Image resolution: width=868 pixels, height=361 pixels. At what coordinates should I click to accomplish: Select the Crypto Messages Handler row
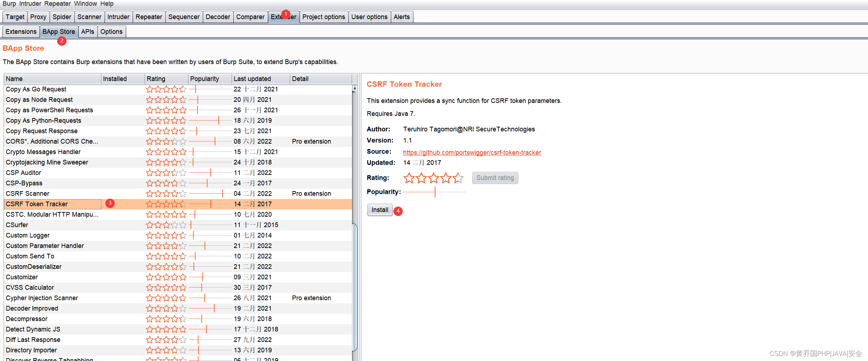[x=178, y=152]
